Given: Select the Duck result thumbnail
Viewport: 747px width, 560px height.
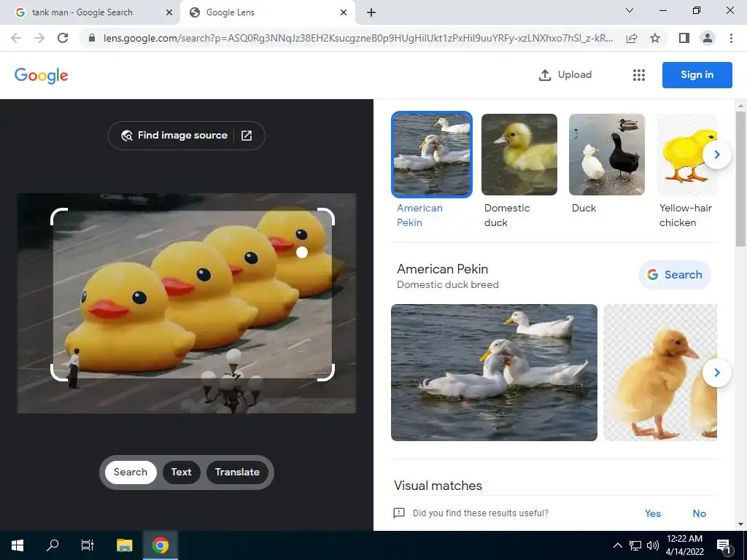Looking at the screenshot, I should click(607, 155).
